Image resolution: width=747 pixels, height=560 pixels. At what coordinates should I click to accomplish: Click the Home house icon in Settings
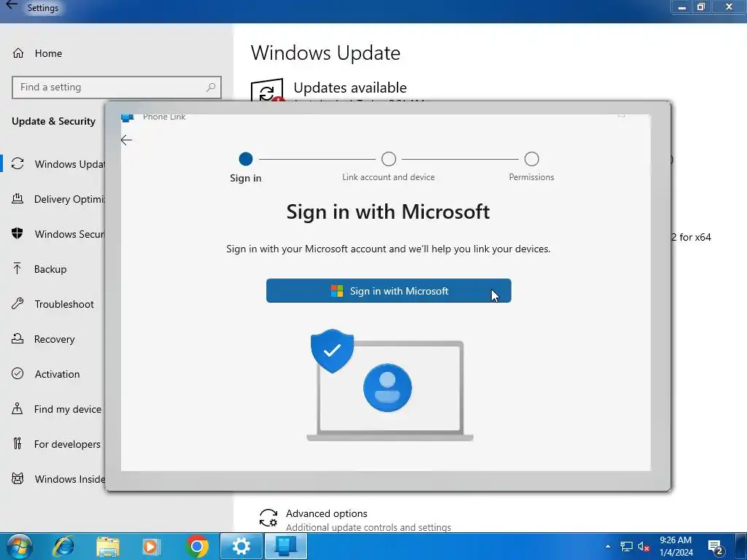coord(18,52)
